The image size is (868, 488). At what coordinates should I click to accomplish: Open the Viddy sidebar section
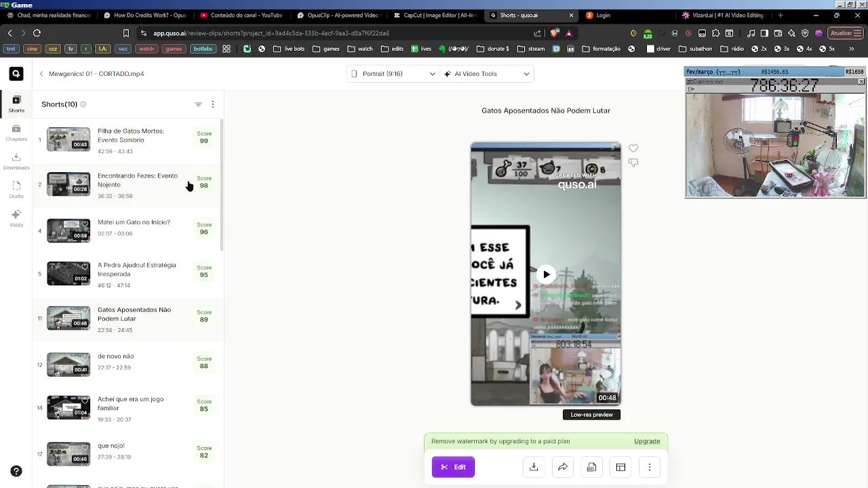16,218
